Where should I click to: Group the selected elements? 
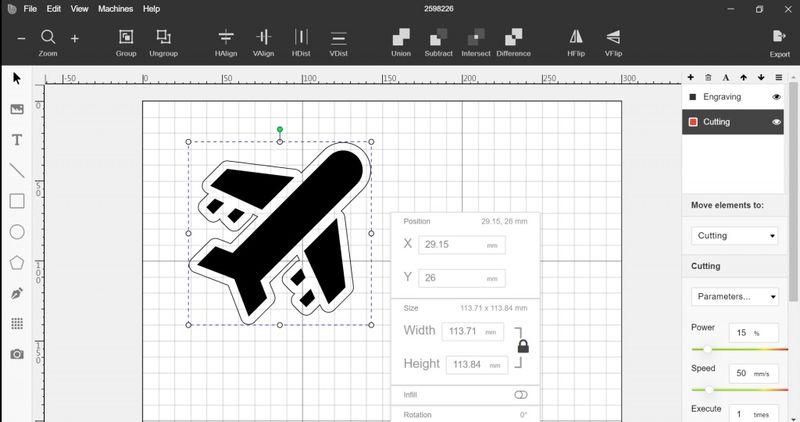click(126, 41)
